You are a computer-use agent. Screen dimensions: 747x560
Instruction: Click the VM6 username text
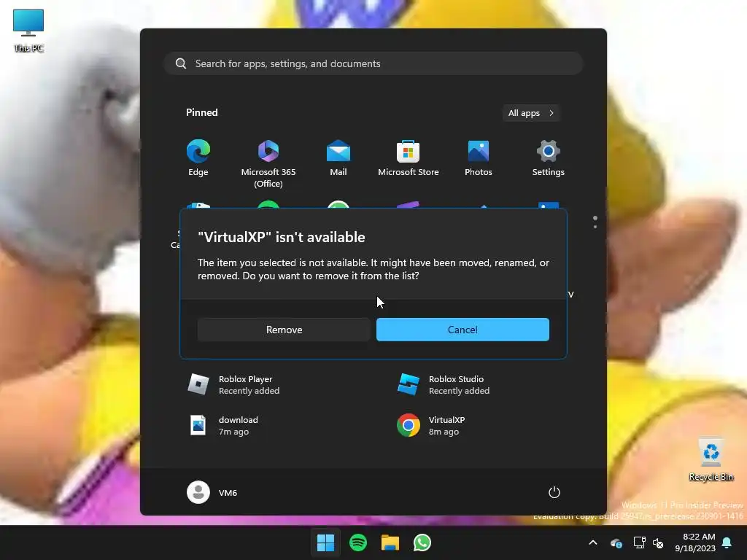pos(228,493)
